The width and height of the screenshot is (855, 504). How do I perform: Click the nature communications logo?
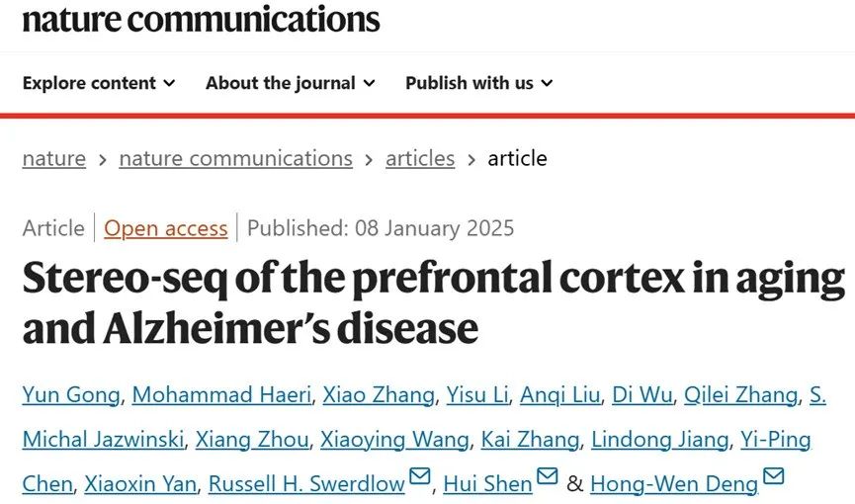click(201, 17)
